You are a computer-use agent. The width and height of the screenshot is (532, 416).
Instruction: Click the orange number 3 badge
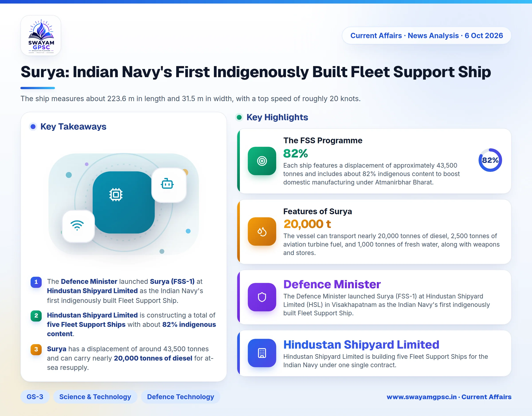click(x=36, y=349)
